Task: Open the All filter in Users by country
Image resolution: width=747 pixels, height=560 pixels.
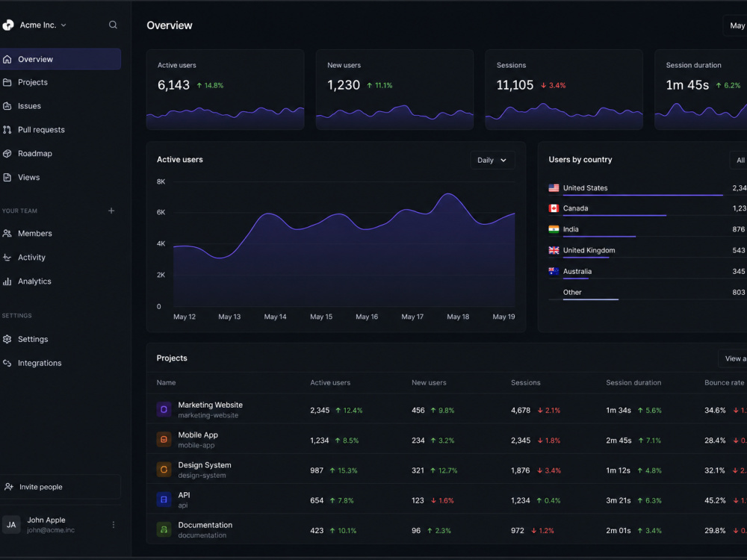Action: click(739, 160)
